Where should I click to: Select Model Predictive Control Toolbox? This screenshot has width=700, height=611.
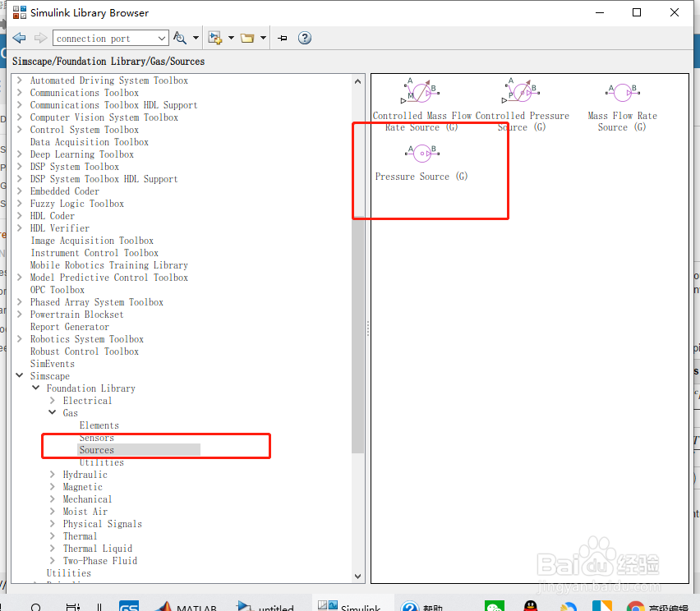[x=109, y=278]
